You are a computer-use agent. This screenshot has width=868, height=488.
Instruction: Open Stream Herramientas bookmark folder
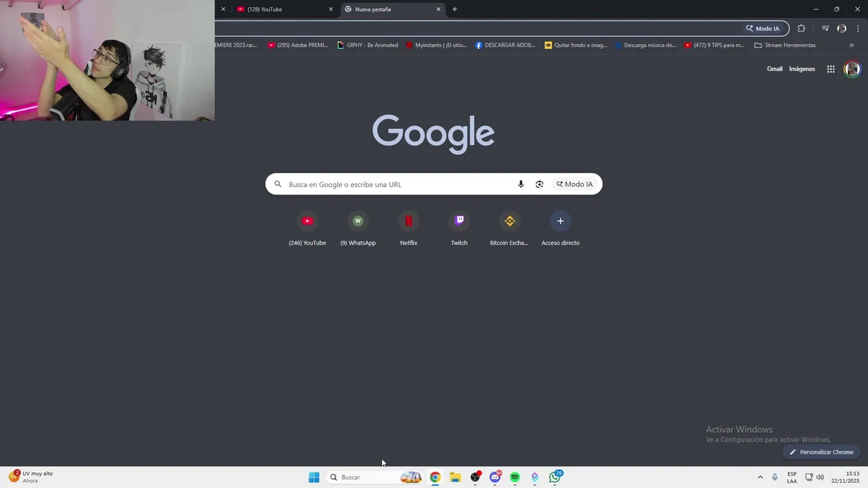785,45
